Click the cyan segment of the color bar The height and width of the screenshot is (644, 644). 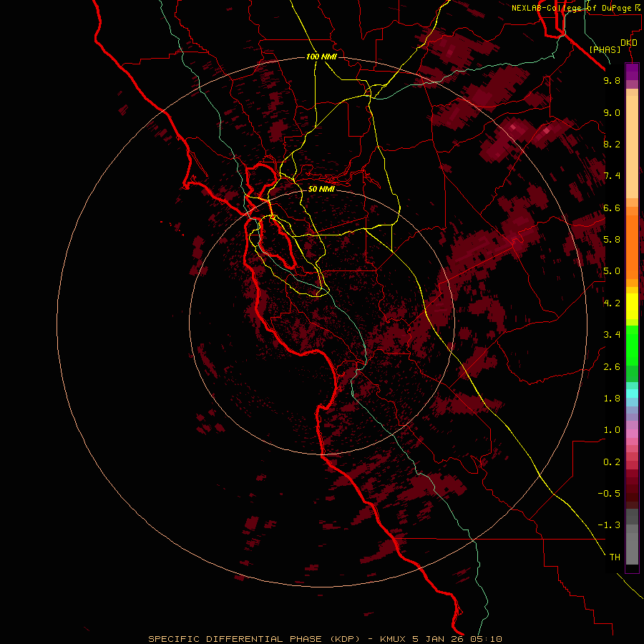tap(632, 394)
